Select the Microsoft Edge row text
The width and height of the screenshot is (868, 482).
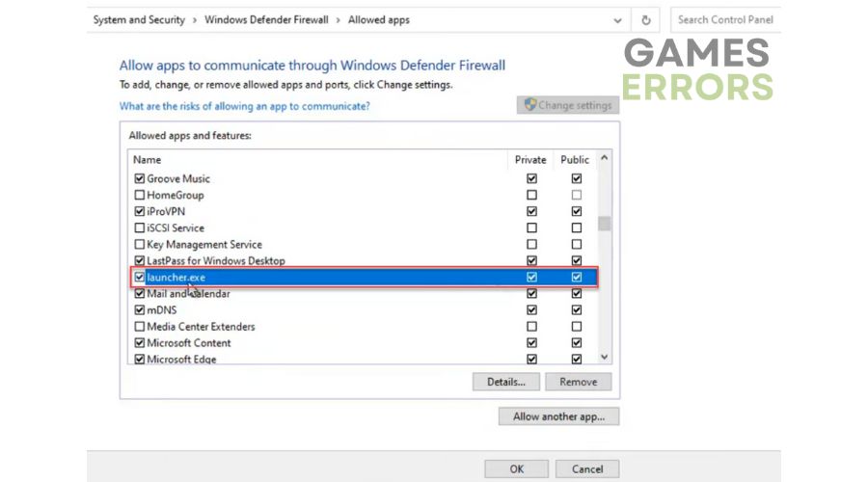(181, 360)
